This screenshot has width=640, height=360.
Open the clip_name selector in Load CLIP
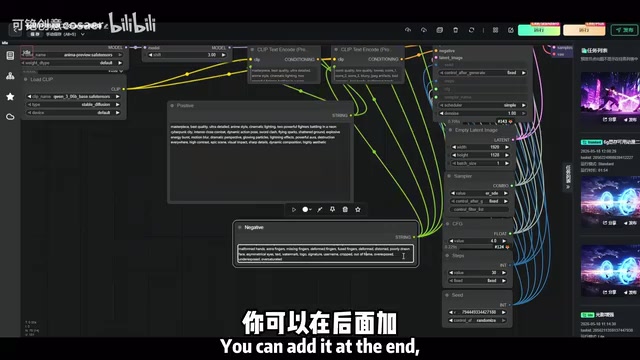(x=73, y=97)
